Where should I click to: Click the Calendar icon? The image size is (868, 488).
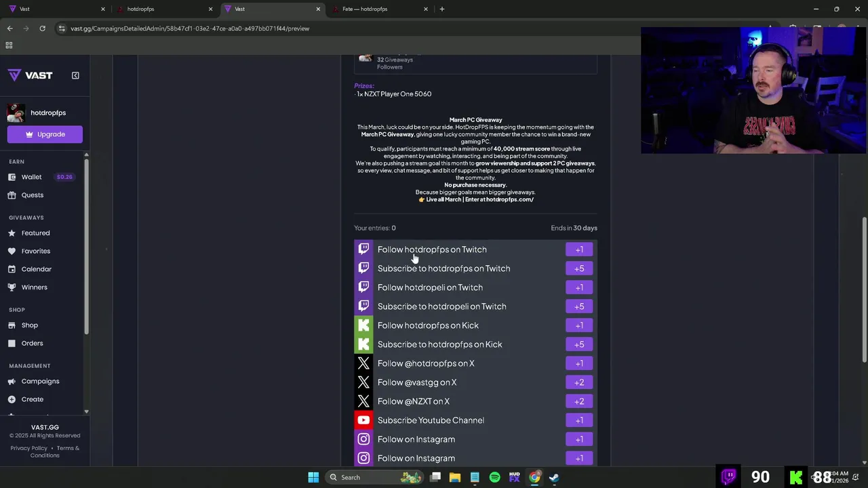tap(12, 269)
